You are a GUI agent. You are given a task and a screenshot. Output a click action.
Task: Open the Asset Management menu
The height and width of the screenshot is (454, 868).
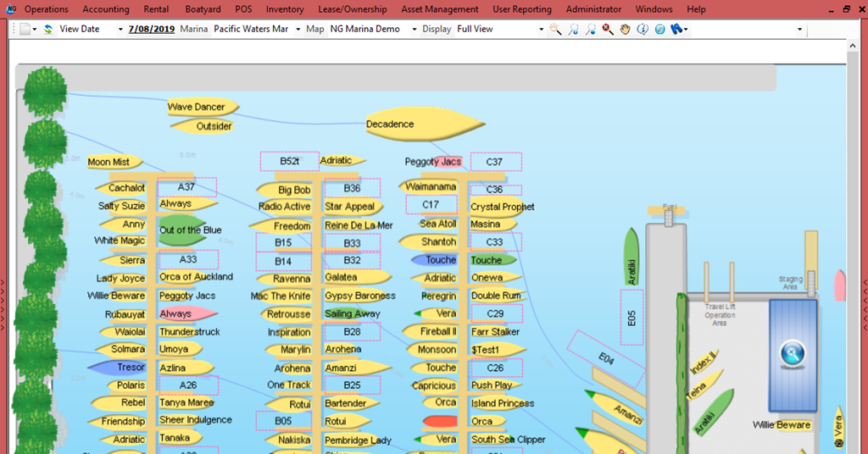tap(439, 9)
